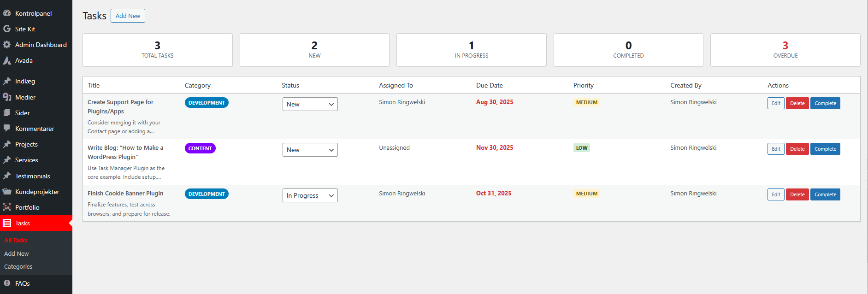
Task: Click DEVELOPMENT badge on Create Support Page row
Action: pos(207,103)
